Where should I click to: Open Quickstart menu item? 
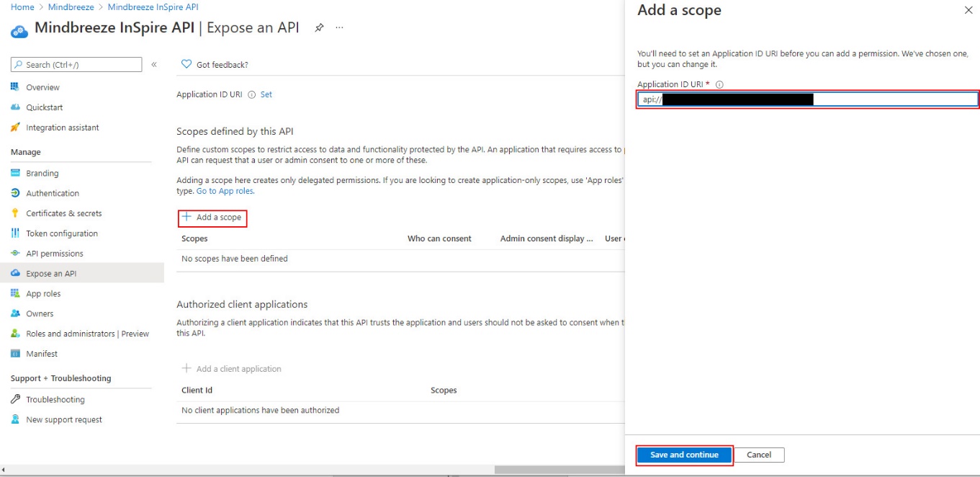point(45,107)
